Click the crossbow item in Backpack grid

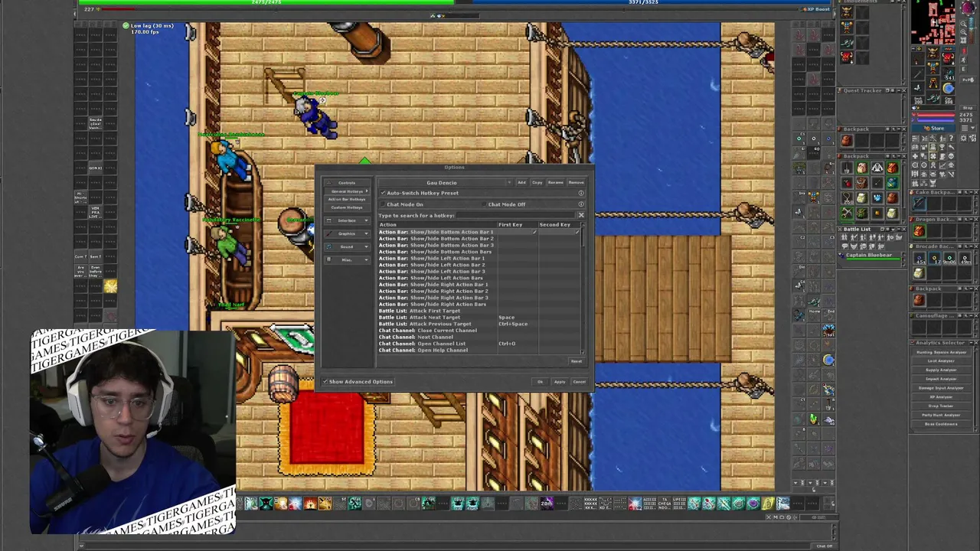point(846,212)
